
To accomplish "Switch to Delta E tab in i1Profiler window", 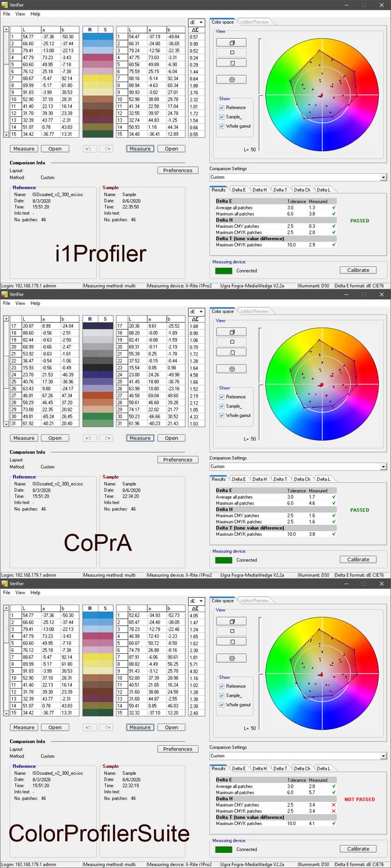I will [x=239, y=190].
